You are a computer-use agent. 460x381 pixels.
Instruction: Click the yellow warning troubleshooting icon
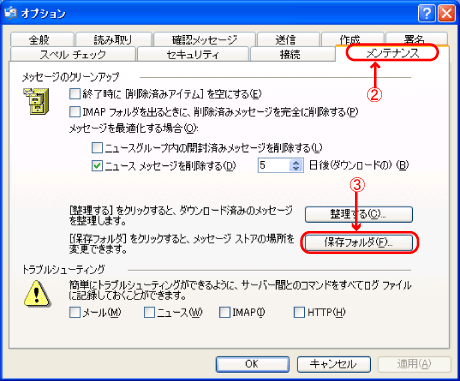[37, 294]
